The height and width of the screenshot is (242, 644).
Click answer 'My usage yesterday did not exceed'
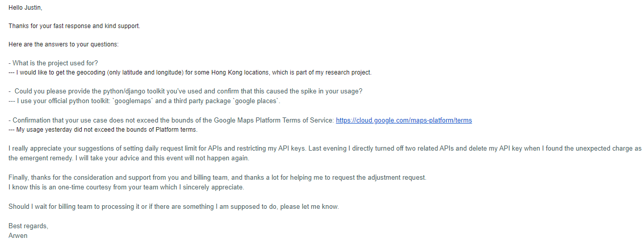coord(103,130)
